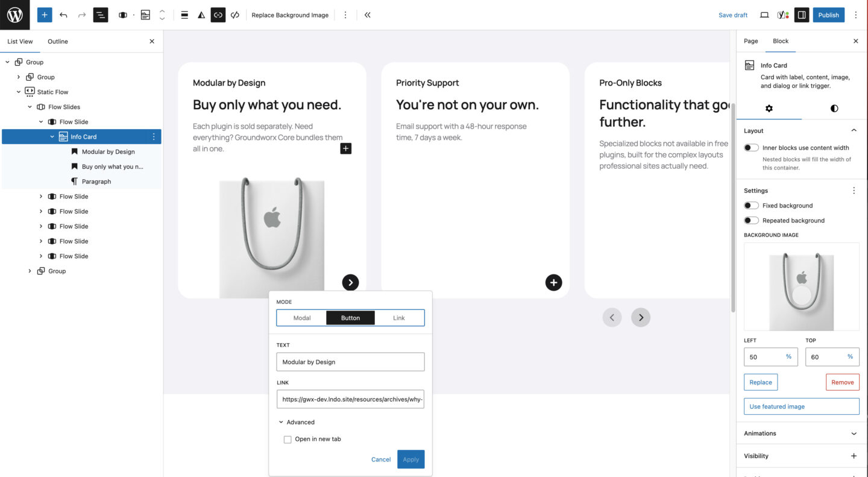Open the Yoast SEO panel icon

[782, 15]
